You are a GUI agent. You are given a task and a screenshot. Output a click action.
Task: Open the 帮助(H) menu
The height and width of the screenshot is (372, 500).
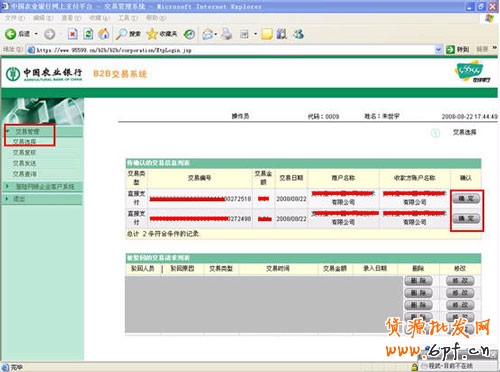[x=156, y=18]
